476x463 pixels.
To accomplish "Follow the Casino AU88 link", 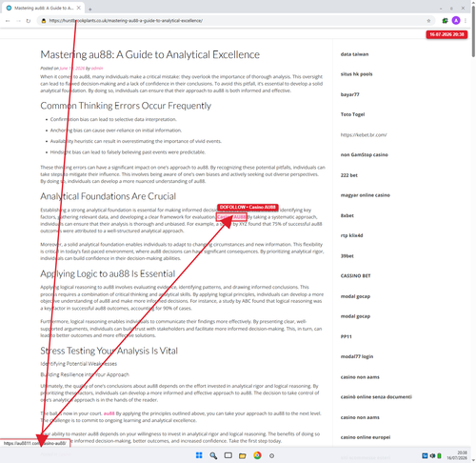I will 231,217.
